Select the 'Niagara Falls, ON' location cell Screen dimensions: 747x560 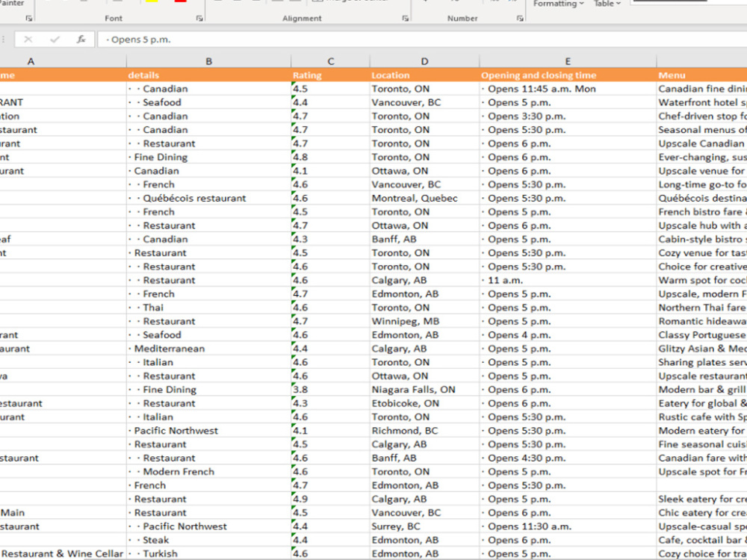424,390
